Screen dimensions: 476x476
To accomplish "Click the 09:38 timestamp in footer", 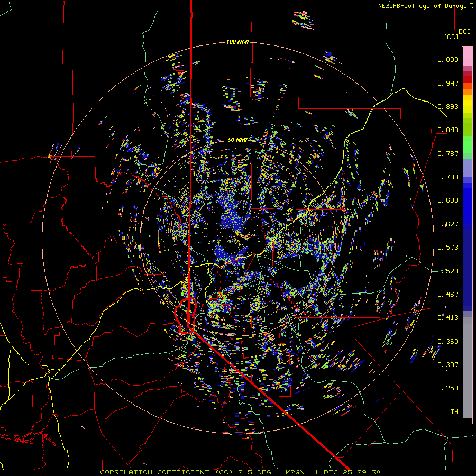I will (x=369, y=472).
